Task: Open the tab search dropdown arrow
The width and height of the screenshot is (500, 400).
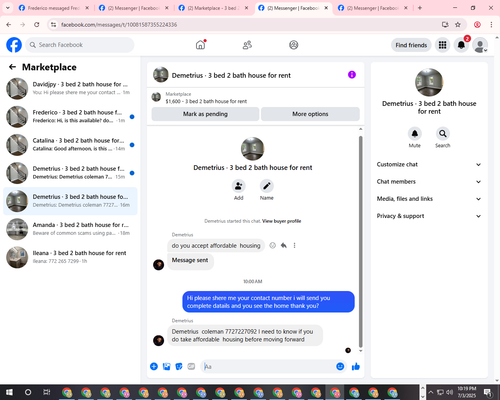Action: point(7,8)
